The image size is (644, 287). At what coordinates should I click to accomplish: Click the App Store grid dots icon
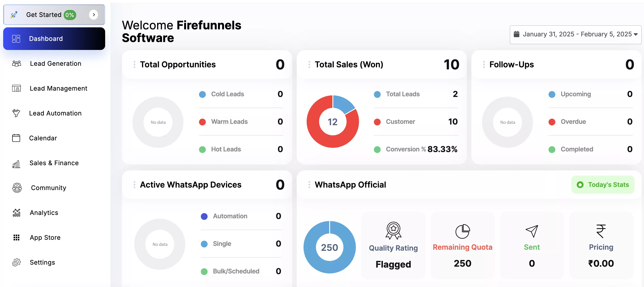(16, 238)
